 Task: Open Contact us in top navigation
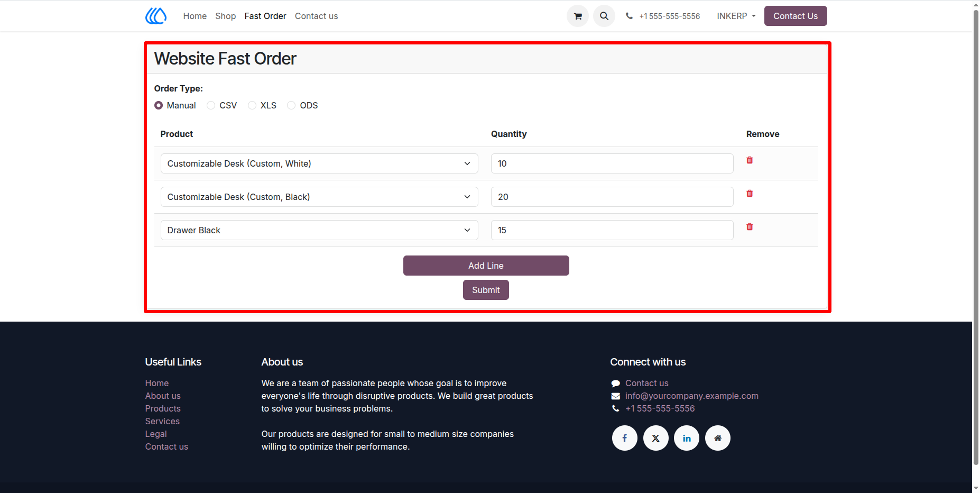click(x=316, y=16)
